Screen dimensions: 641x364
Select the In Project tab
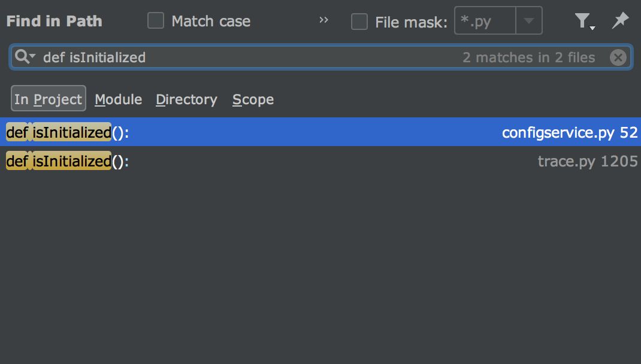click(49, 98)
